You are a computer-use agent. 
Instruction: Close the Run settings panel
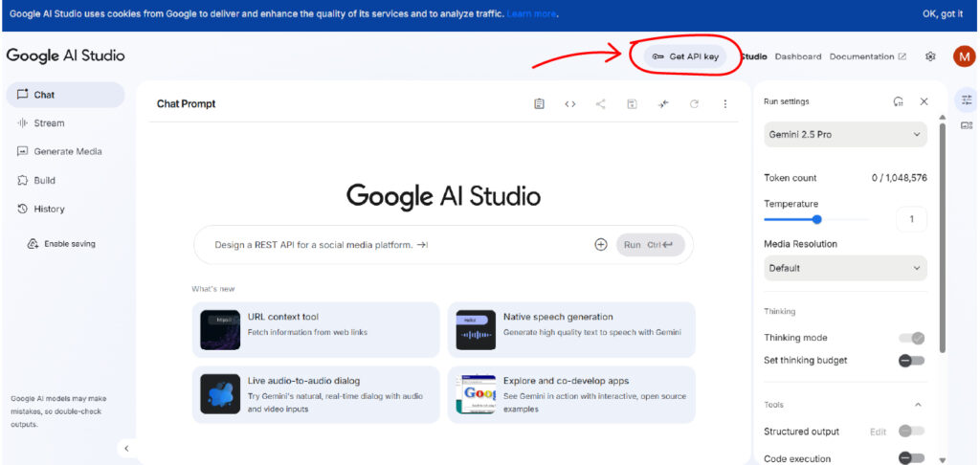point(924,101)
